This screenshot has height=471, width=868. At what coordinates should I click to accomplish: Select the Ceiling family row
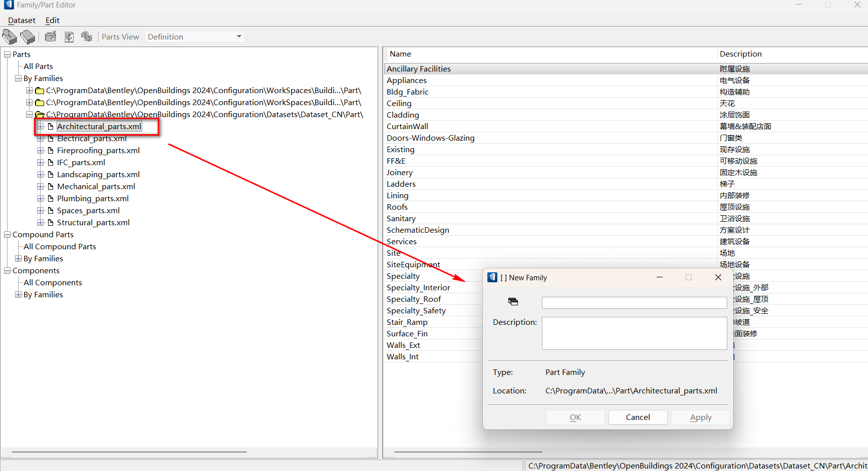click(x=626, y=104)
